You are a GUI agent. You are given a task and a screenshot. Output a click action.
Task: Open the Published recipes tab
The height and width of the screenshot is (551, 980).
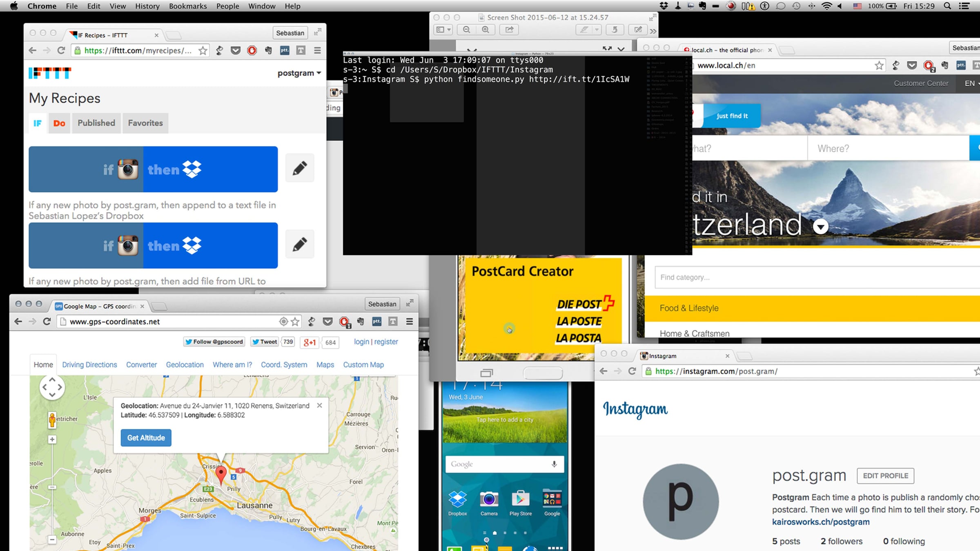pyautogui.click(x=96, y=123)
